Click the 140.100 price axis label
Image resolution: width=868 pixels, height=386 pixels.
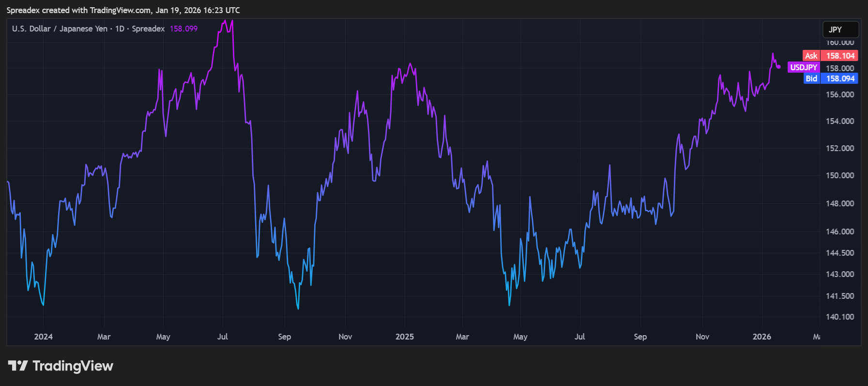pyautogui.click(x=840, y=317)
